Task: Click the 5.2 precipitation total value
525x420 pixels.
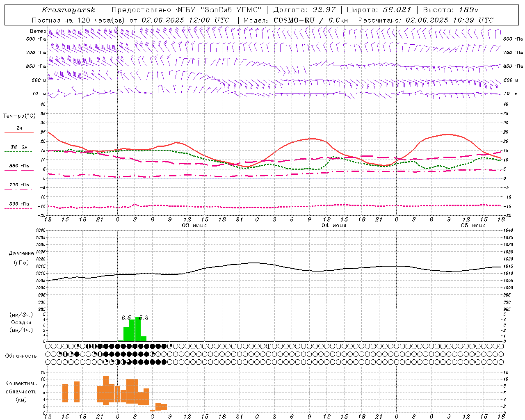Action: tap(144, 317)
